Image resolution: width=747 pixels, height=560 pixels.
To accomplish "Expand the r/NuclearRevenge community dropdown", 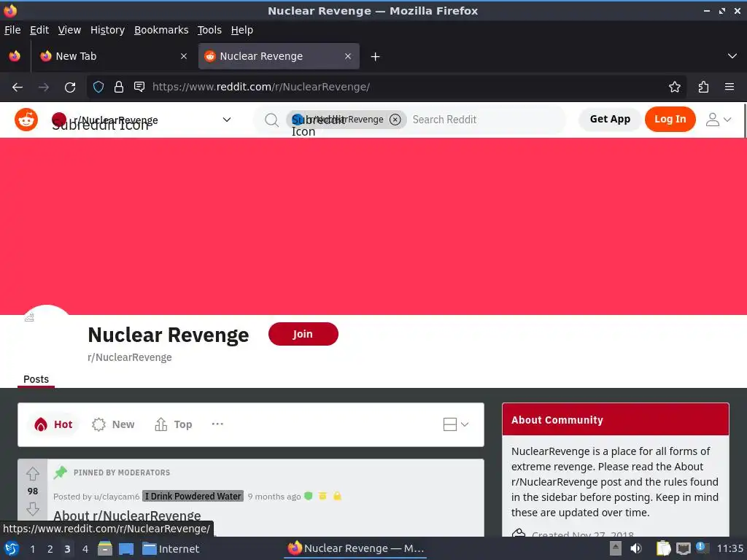I will coord(227,120).
